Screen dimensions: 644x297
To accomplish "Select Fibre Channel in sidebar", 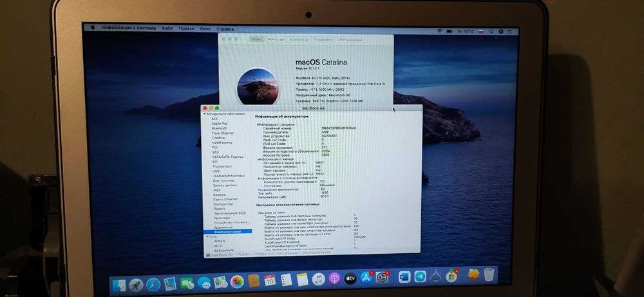I will click(223, 133).
